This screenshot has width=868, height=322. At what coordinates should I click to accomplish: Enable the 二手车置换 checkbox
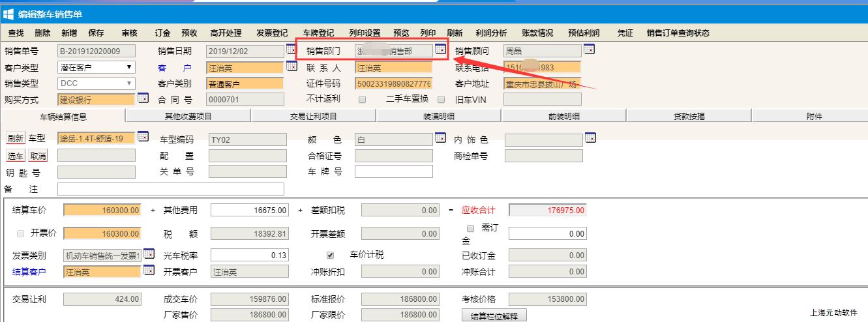point(441,100)
